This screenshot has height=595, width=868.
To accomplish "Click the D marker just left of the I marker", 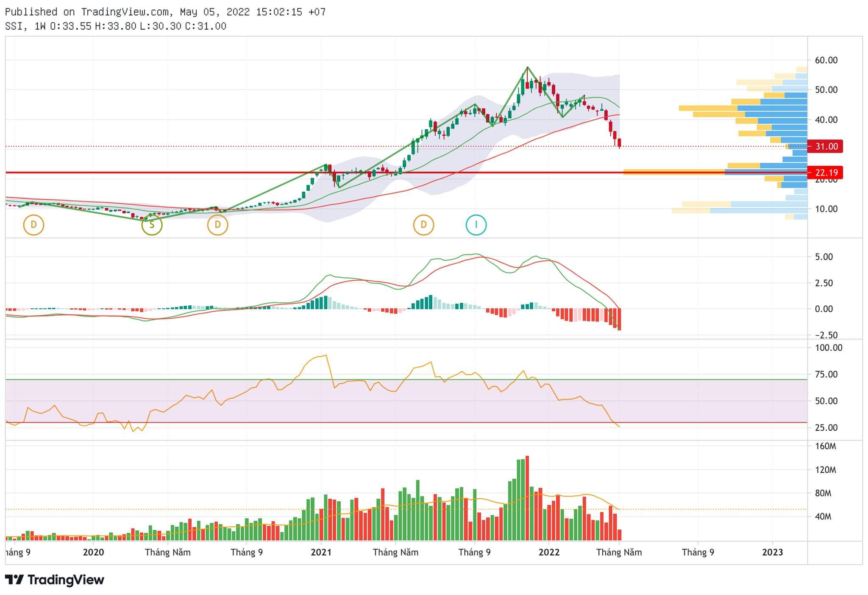I will [423, 225].
